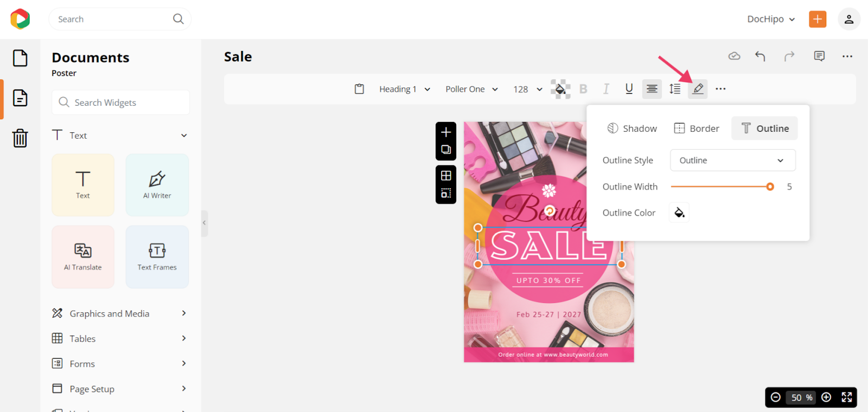Click the Search Widgets input field
This screenshot has width=868, height=412.
pos(128,102)
